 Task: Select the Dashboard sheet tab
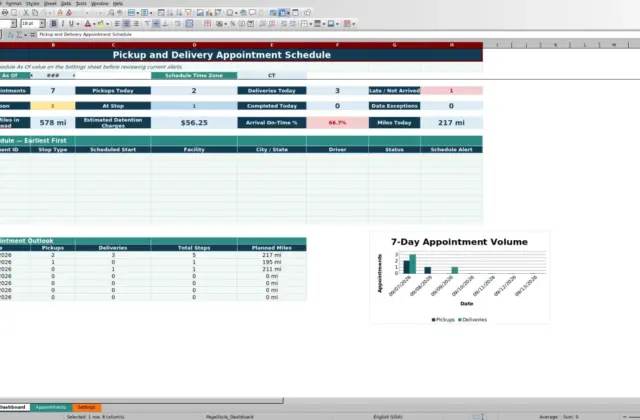(13, 407)
